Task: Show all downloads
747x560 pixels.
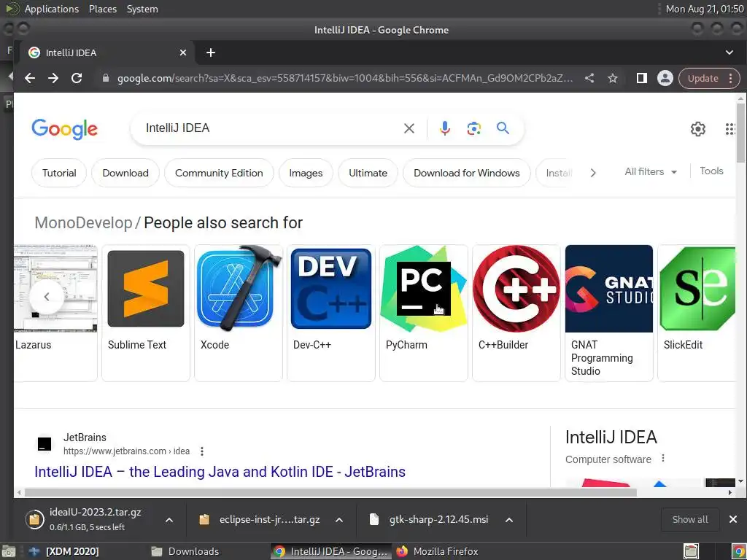Action: click(690, 519)
